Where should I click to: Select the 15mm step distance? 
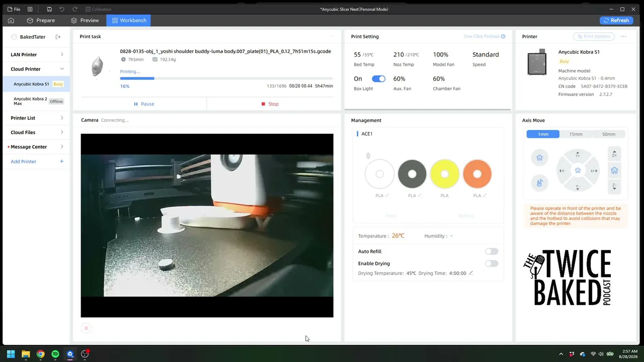[576, 134]
